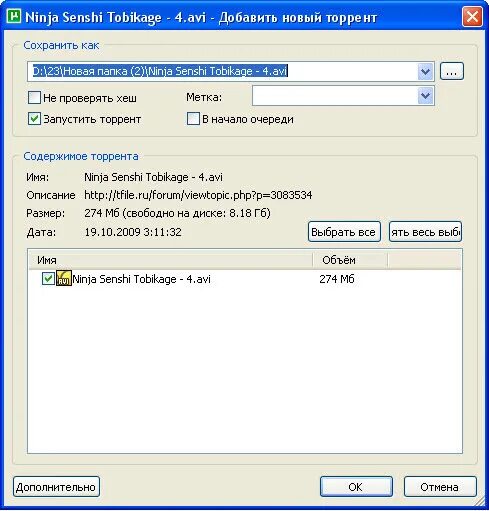Click the free disk space size text
Screen dimensions: 489x511
(196, 213)
